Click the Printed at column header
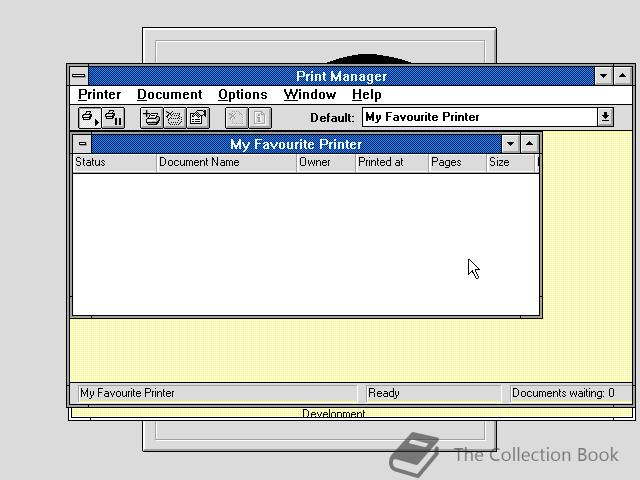The width and height of the screenshot is (640, 480). coord(392,162)
